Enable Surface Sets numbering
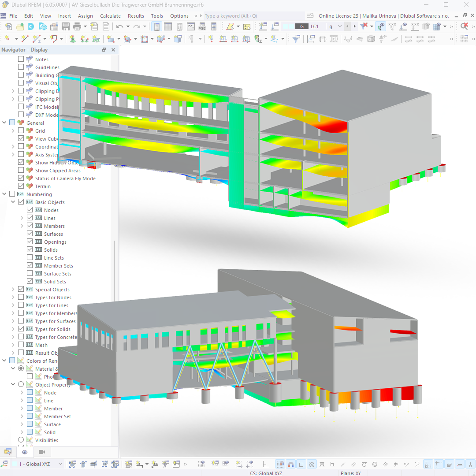Screen dimensions: 476x476 click(30, 273)
